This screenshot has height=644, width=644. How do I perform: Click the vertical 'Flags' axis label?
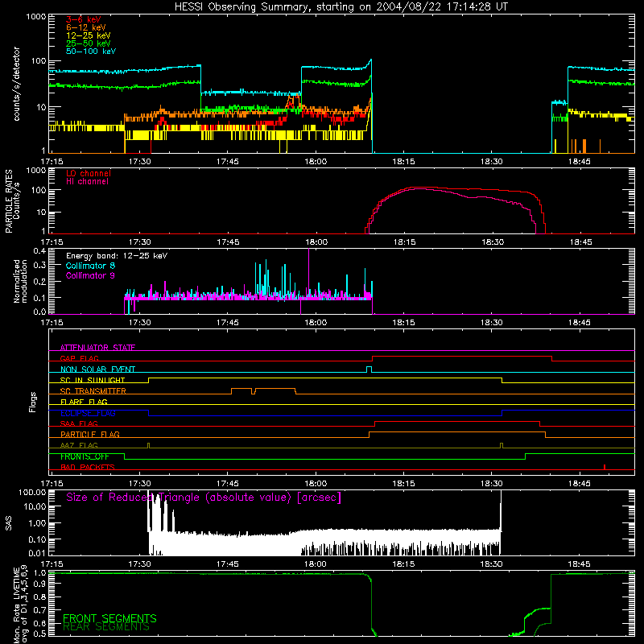coord(32,402)
